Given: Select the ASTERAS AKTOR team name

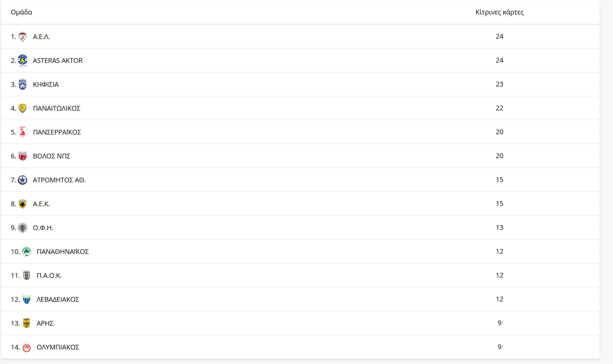Looking at the screenshot, I should click(58, 61).
